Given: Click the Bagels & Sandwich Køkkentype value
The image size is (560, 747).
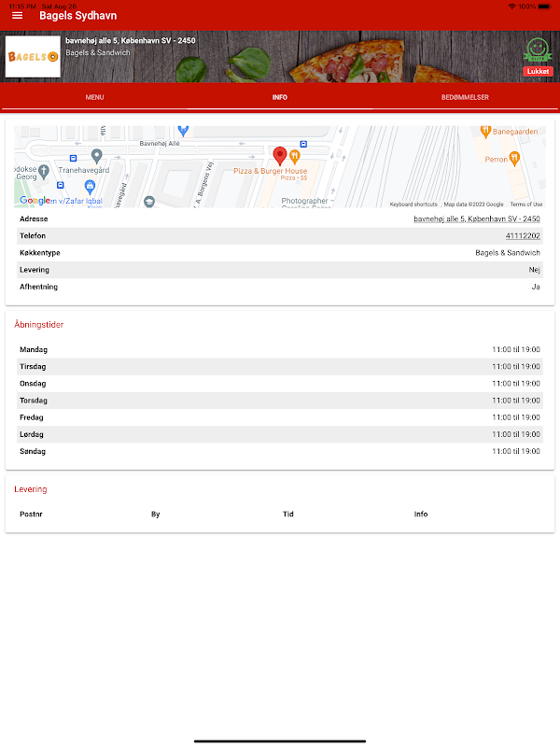Looking at the screenshot, I should coord(508,252).
